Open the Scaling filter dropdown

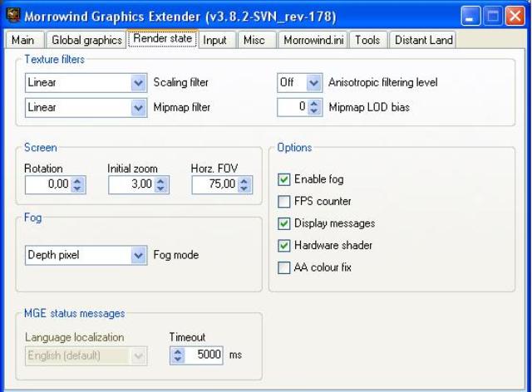coord(138,83)
